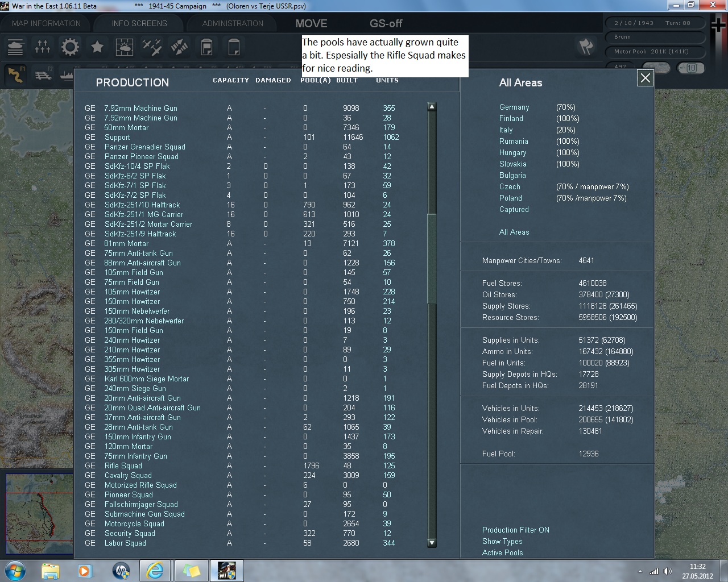Open the MAP INFORMATION tab

click(47, 23)
